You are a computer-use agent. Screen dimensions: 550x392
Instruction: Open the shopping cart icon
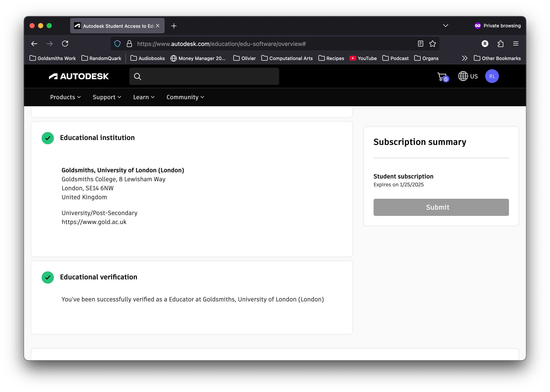coord(443,77)
